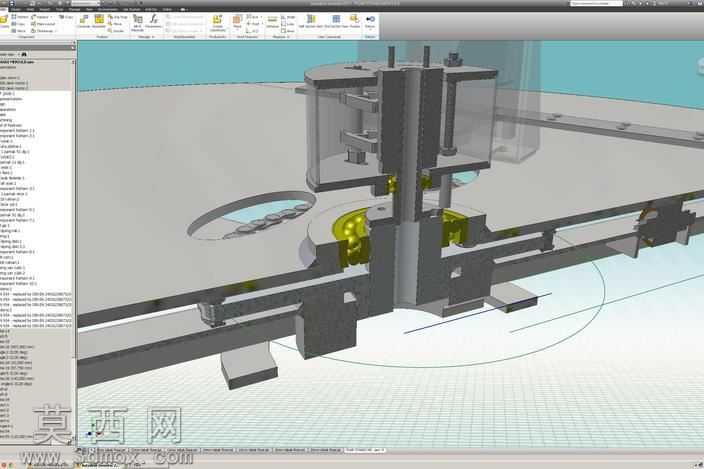
Task: Start the Angle measure tool
Action: (x=288, y=17)
